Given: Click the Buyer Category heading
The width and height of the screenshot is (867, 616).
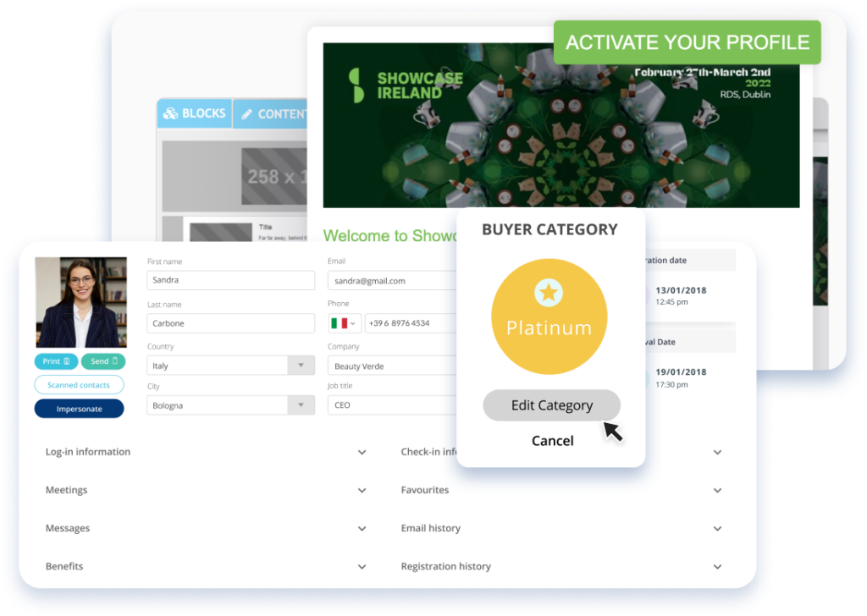Looking at the screenshot, I should pos(549,229).
